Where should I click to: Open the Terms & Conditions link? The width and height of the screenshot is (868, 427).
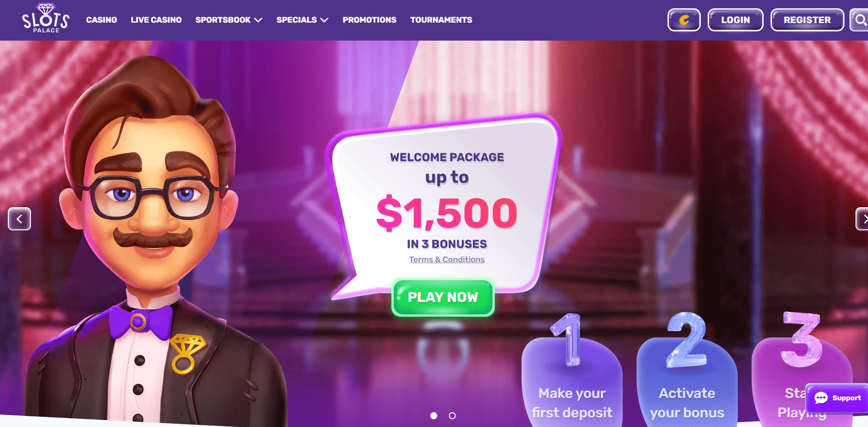pos(447,259)
